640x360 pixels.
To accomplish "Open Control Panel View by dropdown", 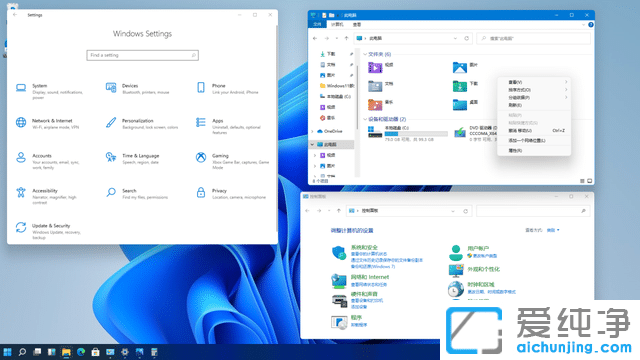I will pos(553,230).
